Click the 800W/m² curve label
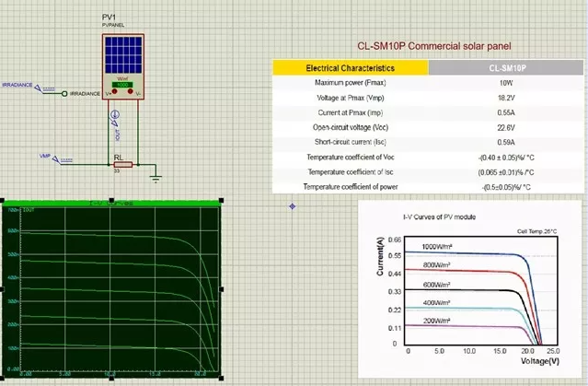The height and width of the screenshot is (386, 588). 436,265
